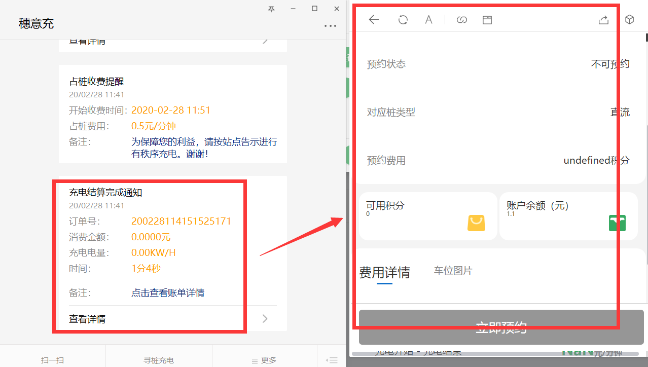The width and height of the screenshot is (648, 367).
Task: Open the 寻桩充电 bottom menu item
Action: click(159, 360)
